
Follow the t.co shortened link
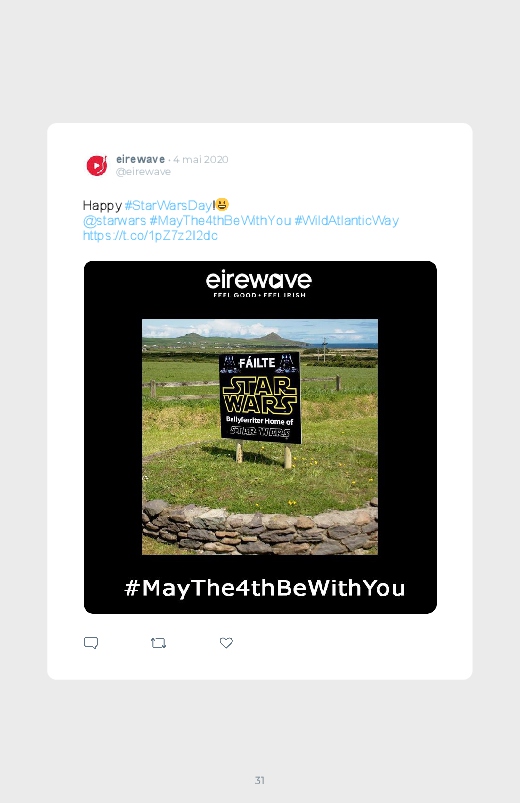[x=150, y=236]
